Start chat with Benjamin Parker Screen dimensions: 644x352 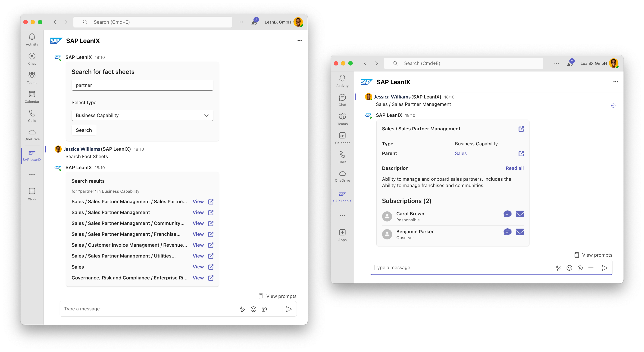[x=507, y=232]
